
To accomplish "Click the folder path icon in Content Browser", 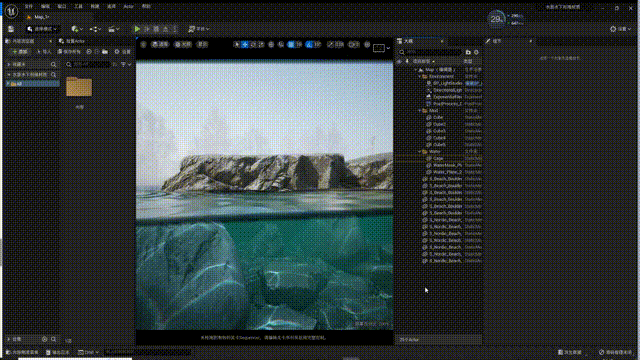I will coord(105,52).
